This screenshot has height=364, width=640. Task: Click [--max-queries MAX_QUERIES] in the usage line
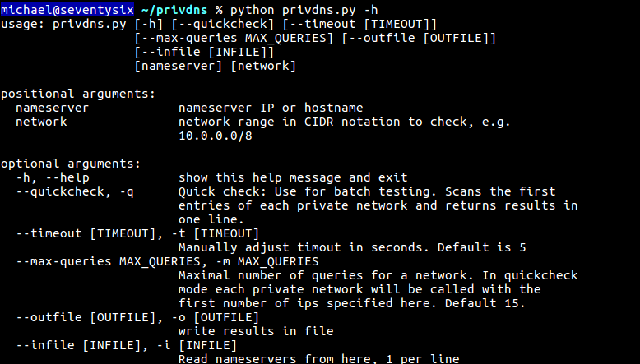click(234, 38)
